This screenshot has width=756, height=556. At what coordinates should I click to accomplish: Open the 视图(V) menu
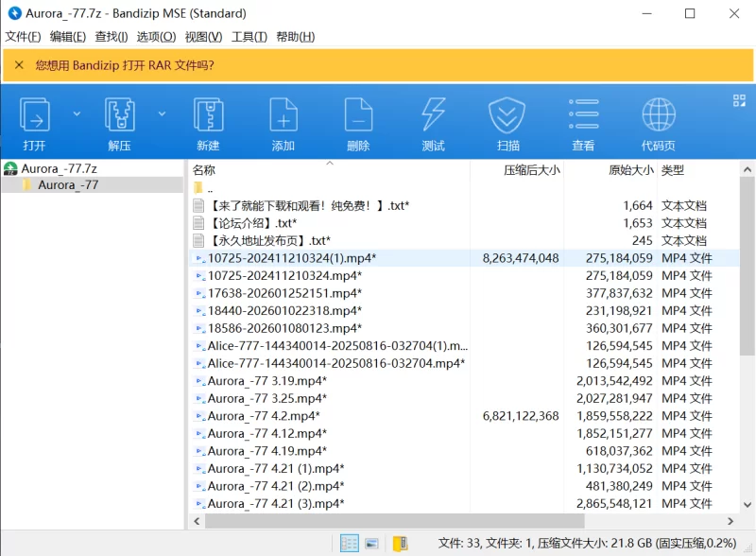pos(203,37)
